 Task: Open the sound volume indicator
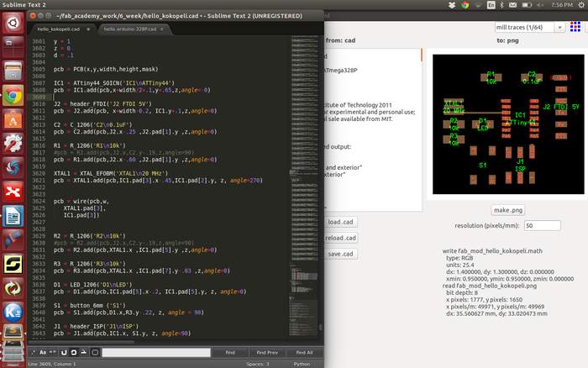tap(540, 5)
